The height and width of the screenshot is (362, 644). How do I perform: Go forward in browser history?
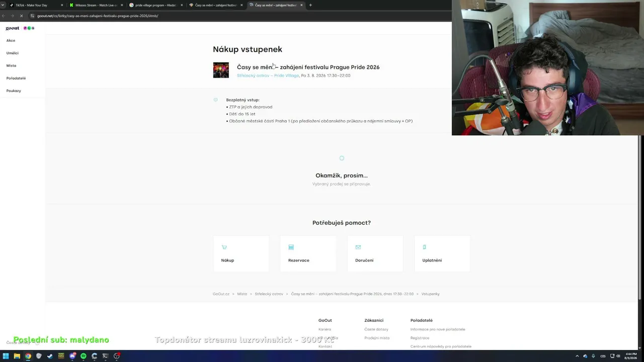pos(13,16)
